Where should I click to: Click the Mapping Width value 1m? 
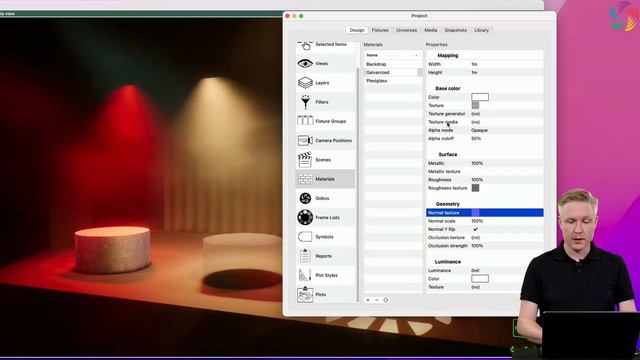[x=474, y=64]
